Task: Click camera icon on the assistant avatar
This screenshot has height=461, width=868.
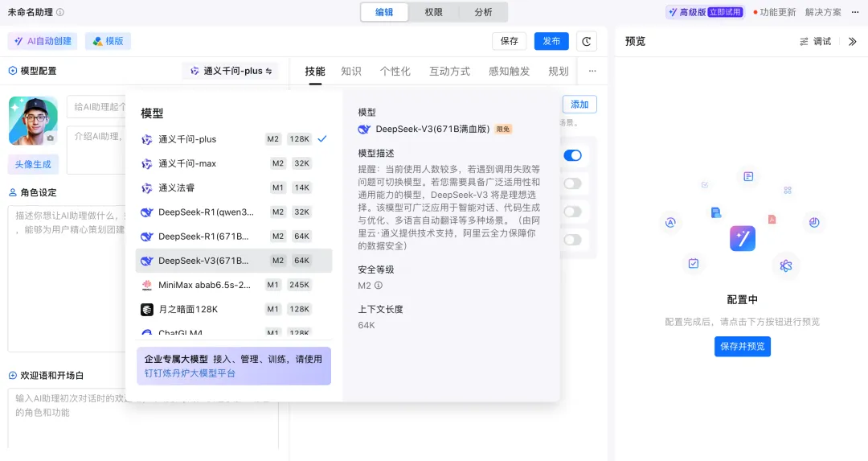Action: pyautogui.click(x=50, y=138)
